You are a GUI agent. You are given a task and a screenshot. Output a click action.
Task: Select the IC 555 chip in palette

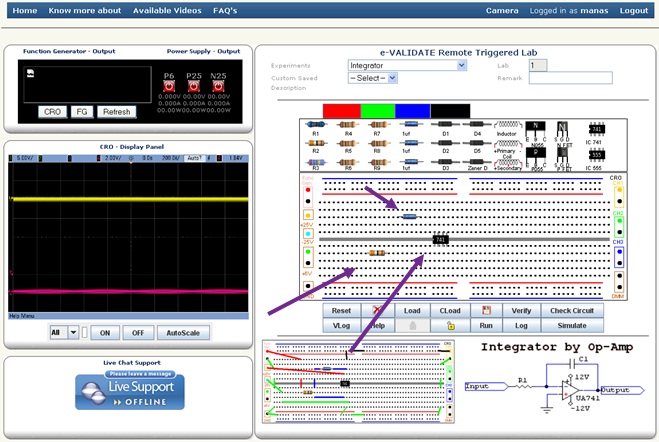(596, 155)
